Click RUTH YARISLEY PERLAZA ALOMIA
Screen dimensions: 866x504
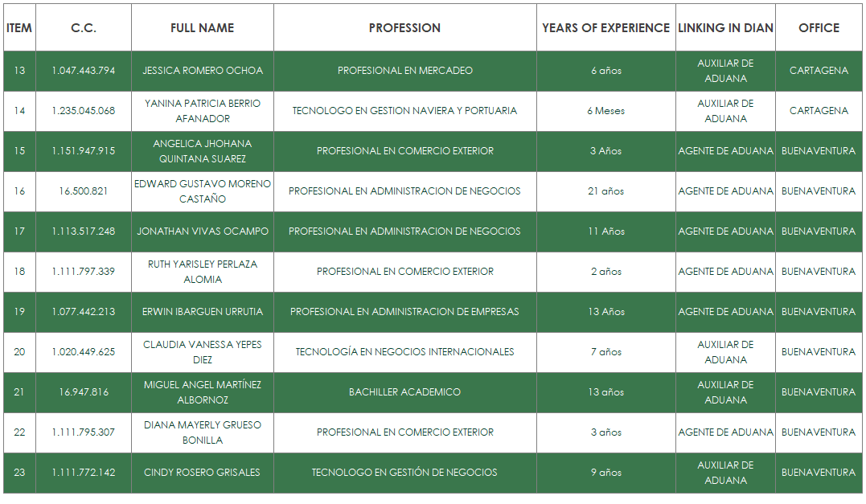[203, 272]
